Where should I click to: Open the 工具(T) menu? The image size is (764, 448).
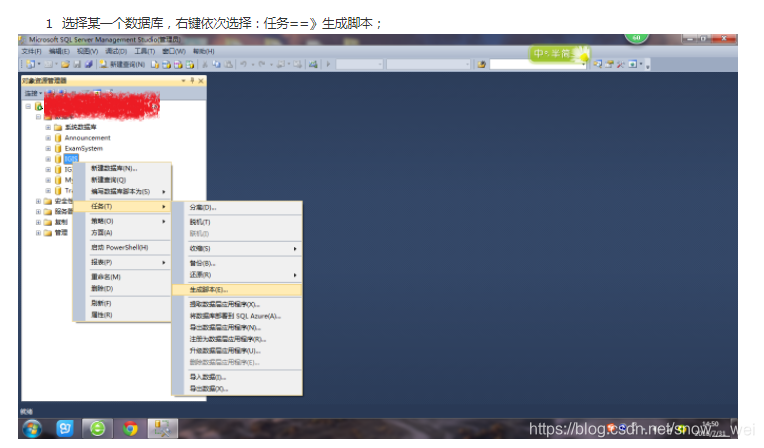pyautogui.click(x=145, y=51)
